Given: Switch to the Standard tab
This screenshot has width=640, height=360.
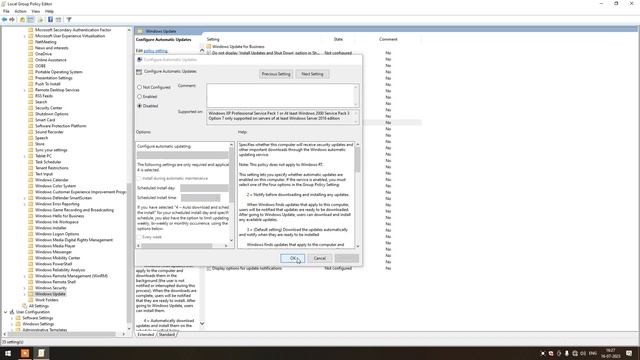Looking at the screenshot, I should pyautogui.click(x=167, y=335).
